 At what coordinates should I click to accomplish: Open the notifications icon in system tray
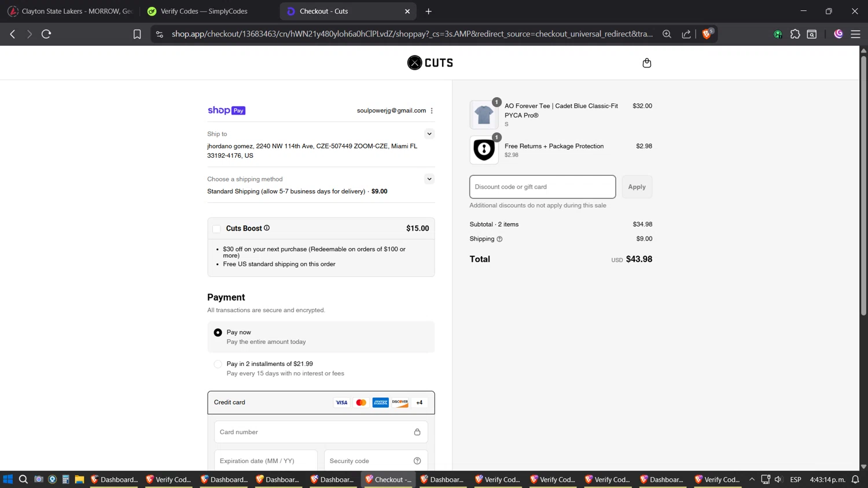click(x=855, y=479)
